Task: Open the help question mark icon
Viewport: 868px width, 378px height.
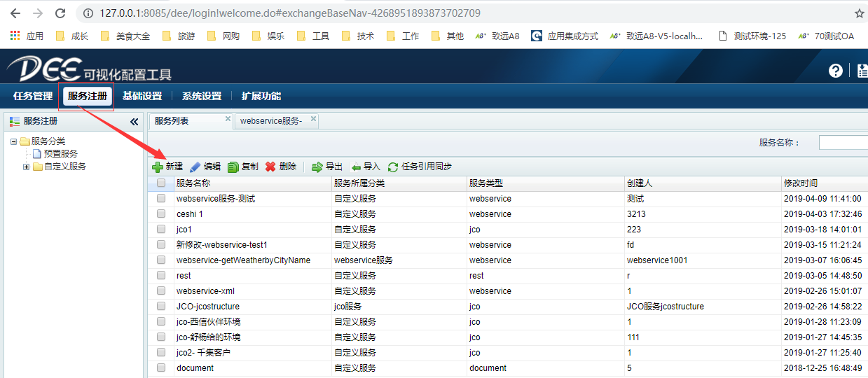Action: (x=835, y=71)
